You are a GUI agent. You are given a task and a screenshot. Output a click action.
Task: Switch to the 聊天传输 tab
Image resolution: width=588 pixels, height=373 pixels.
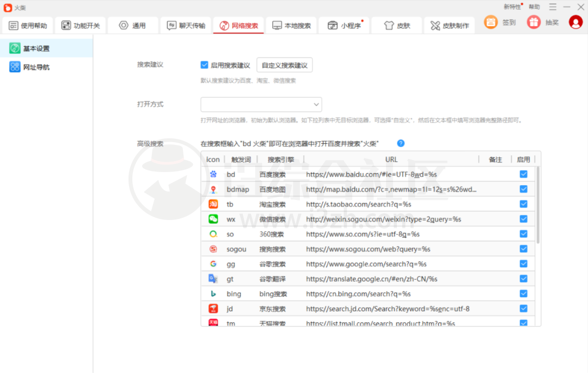pos(186,26)
